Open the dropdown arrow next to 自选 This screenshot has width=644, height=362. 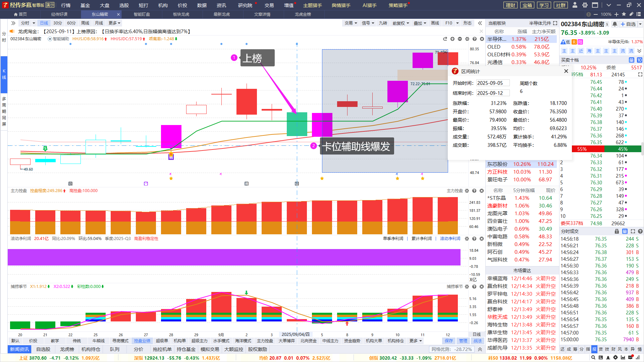pos(640,24)
